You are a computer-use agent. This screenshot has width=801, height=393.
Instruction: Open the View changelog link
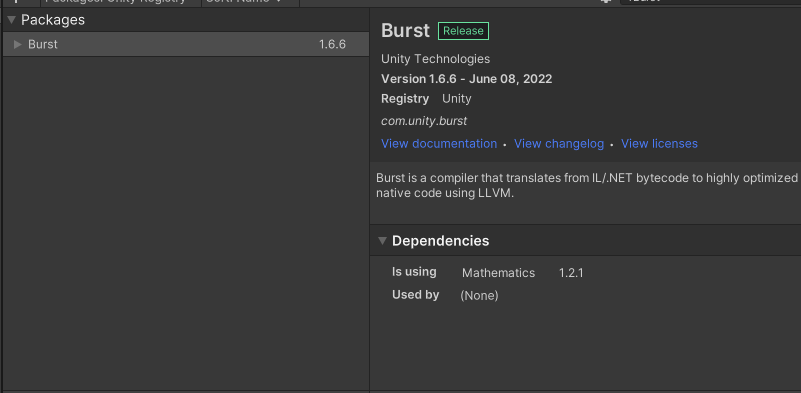pos(559,144)
